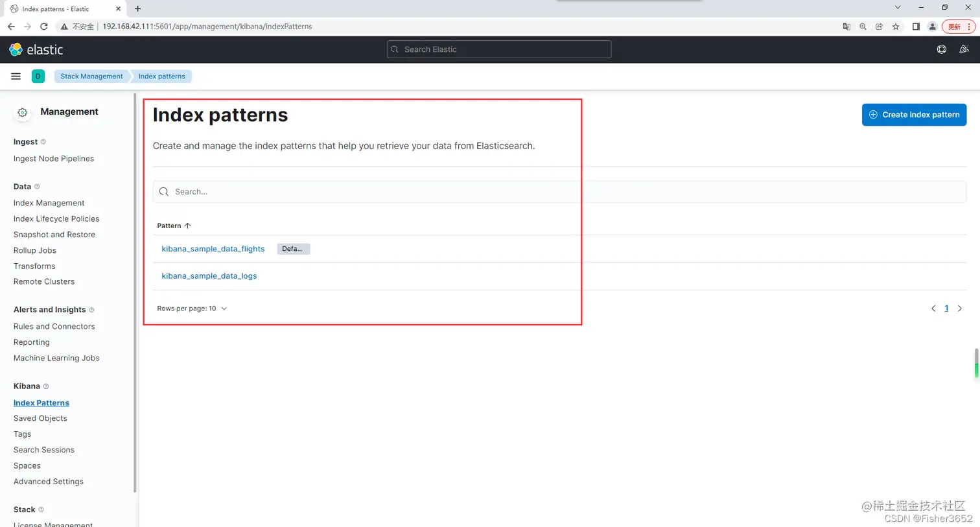Open Rollup Jobs in sidebar

(x=35, y=250)
